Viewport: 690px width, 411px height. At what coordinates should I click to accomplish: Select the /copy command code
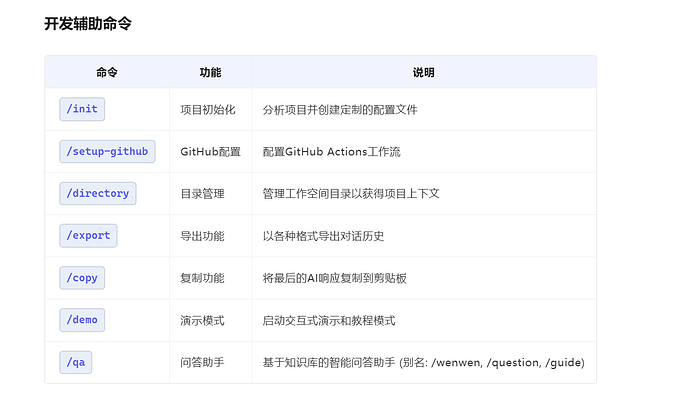(82, 278)
